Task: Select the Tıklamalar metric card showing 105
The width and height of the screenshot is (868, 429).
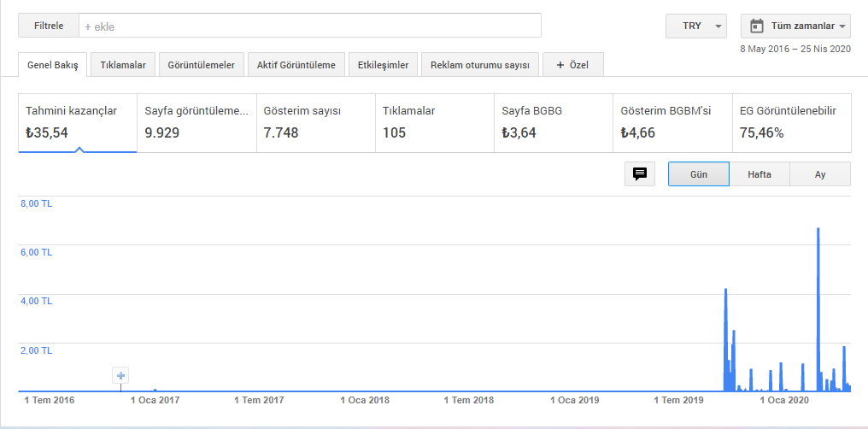Action: [435, 122]
